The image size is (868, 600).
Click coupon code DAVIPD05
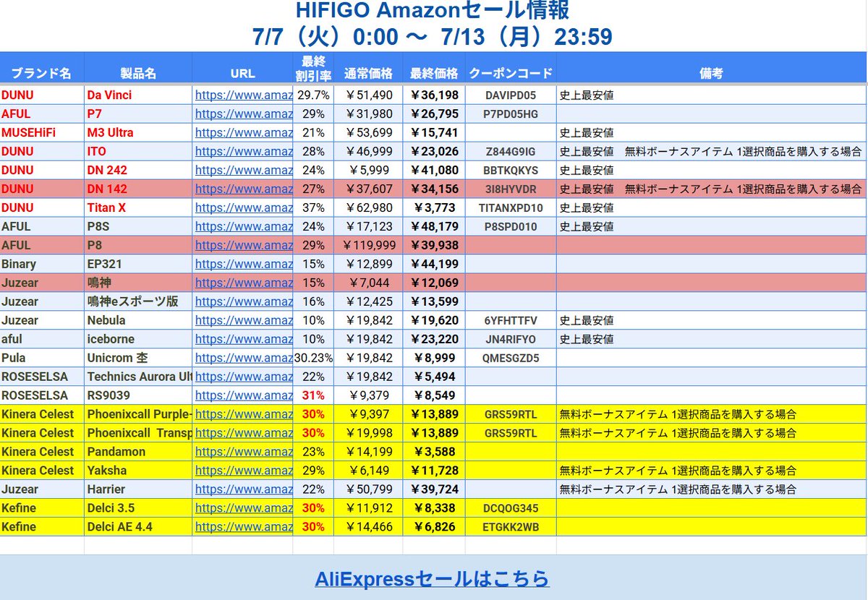(x=511, y=95)
